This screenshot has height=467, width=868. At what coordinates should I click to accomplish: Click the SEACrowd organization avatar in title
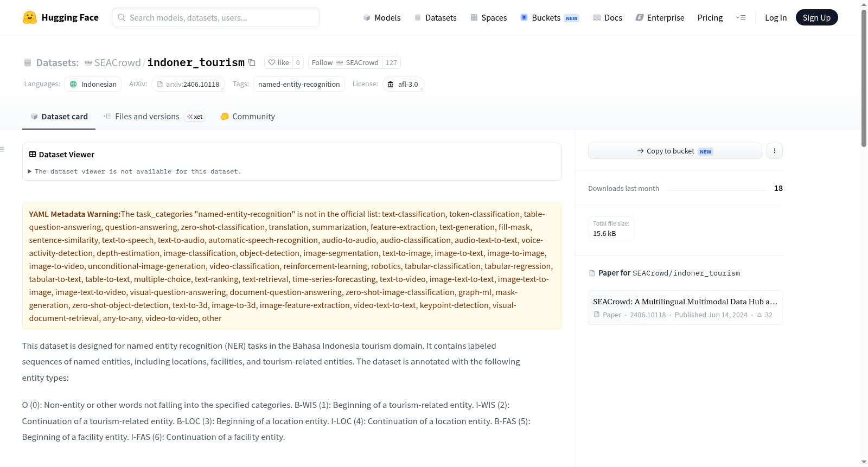point(88,63)
